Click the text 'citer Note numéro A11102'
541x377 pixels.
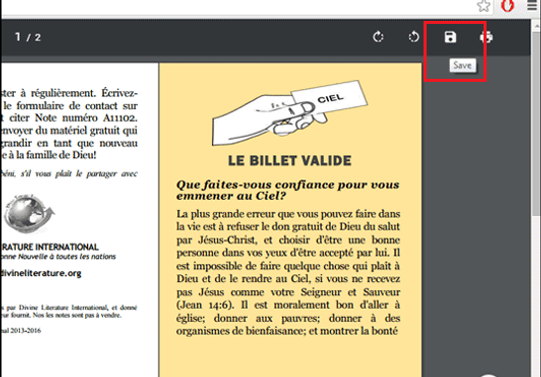[73, 118]
